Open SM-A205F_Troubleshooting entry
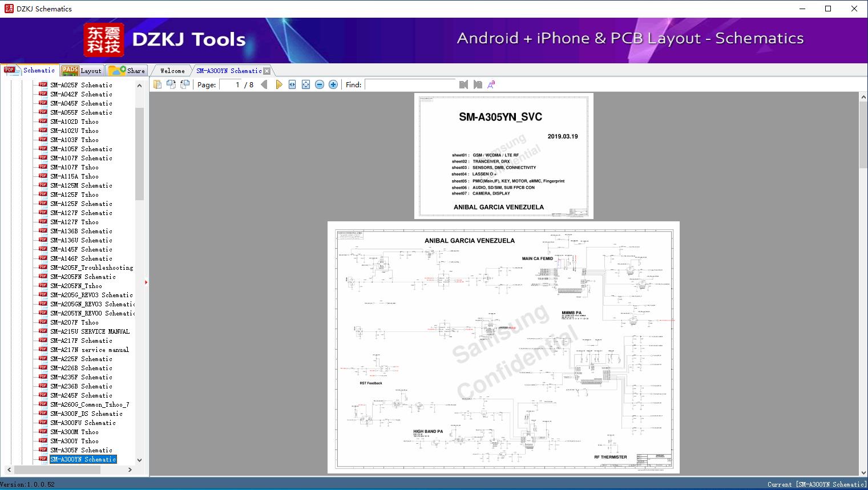Screen dimensions: 868x490 tap(91, 268)
